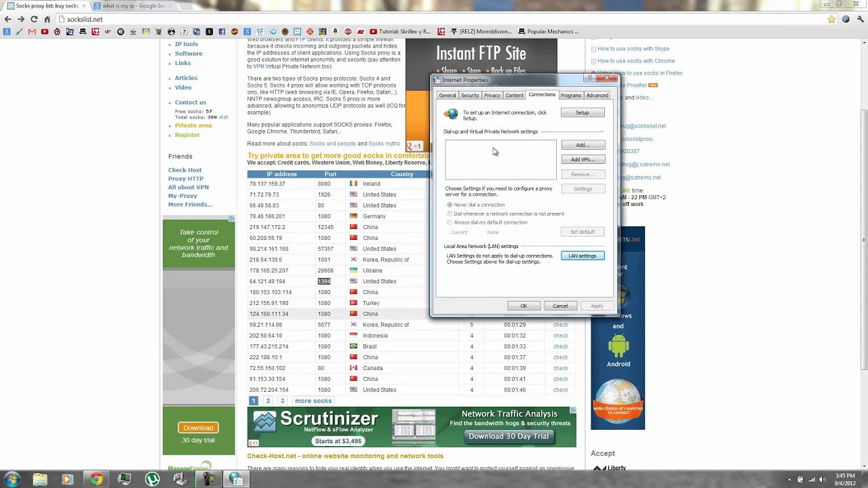Image resolution: width=868 pixels, height=488 pixels.
Task: Click highlighted port 1394 cell
Action: (324, 281)
